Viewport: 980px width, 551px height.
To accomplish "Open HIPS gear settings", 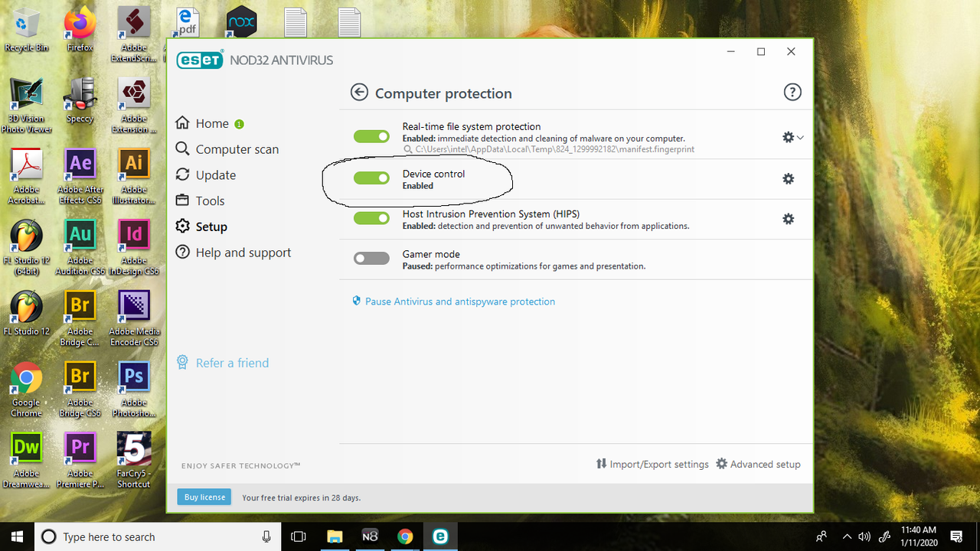I will click(x=788, y=219).
